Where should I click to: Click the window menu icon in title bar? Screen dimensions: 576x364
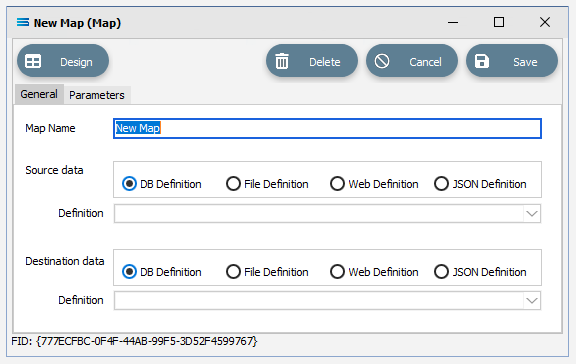click(23, 23)
